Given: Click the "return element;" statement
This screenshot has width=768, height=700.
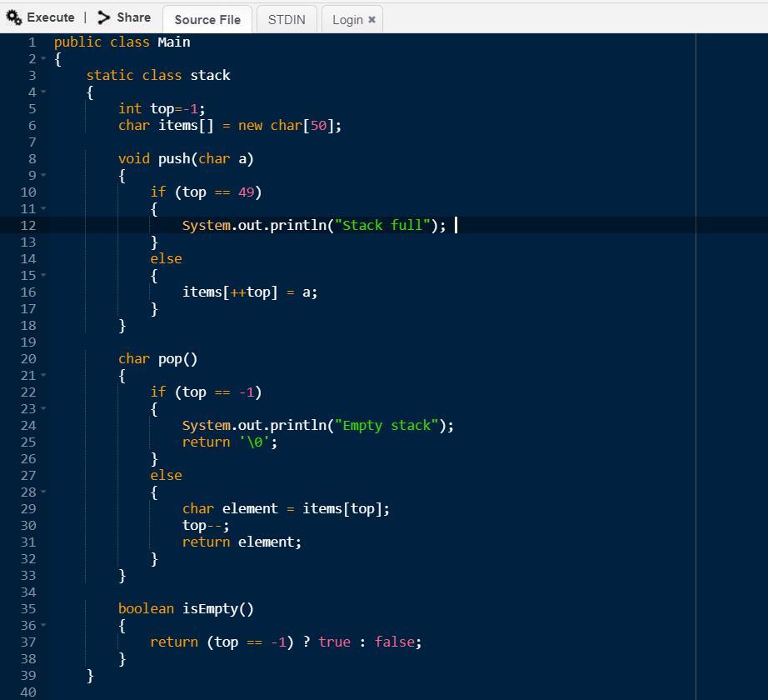Looking at the screenshot, I should tap(242, 542).
